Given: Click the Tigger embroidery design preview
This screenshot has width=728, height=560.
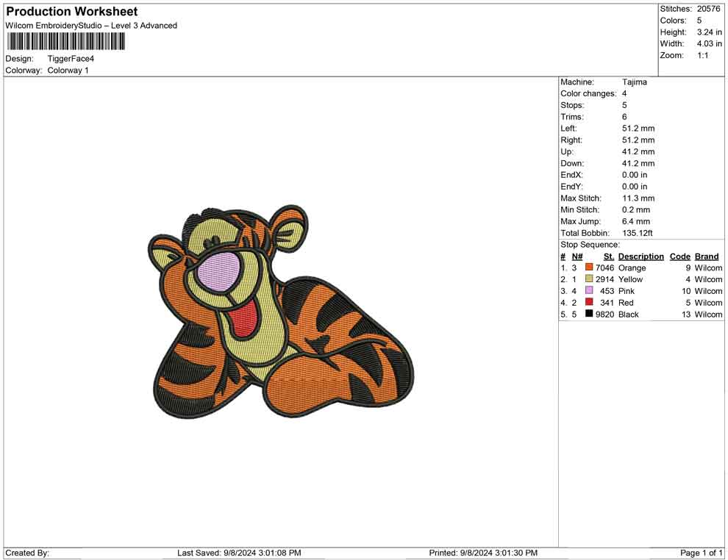Looking at the screenshot, I should pos(281,312).
